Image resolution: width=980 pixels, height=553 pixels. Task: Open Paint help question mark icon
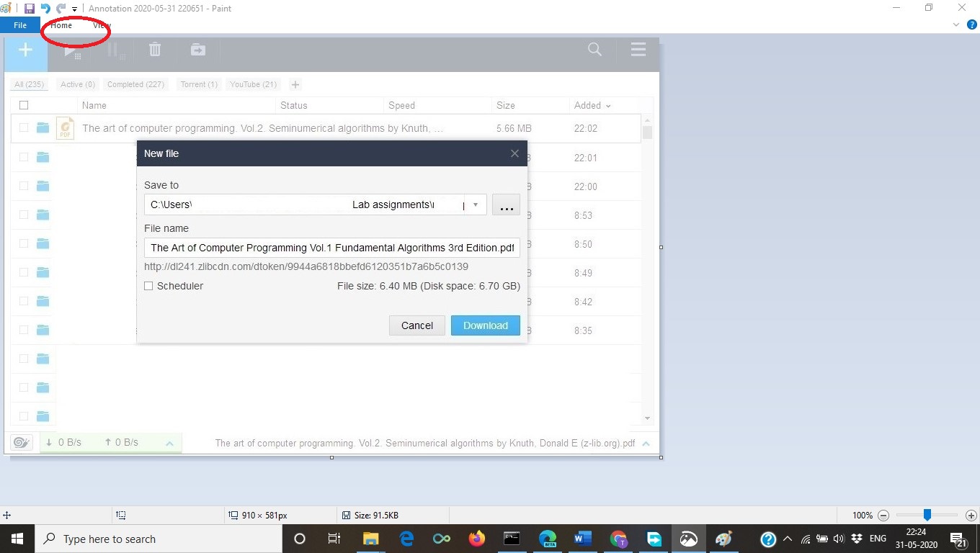[971, 24]
